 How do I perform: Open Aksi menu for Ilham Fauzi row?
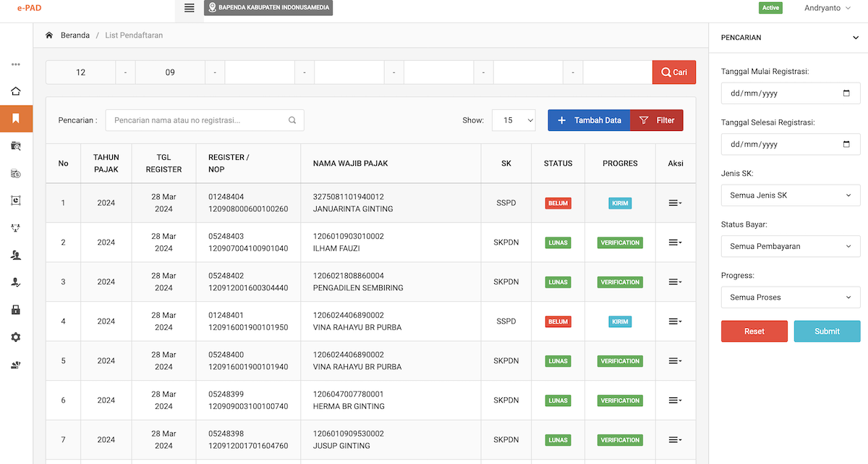(675, 242)
